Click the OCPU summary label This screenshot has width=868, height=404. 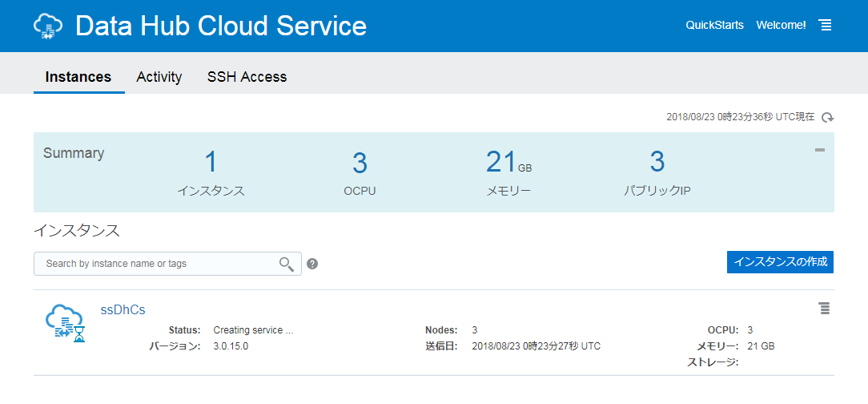point(360,192)
